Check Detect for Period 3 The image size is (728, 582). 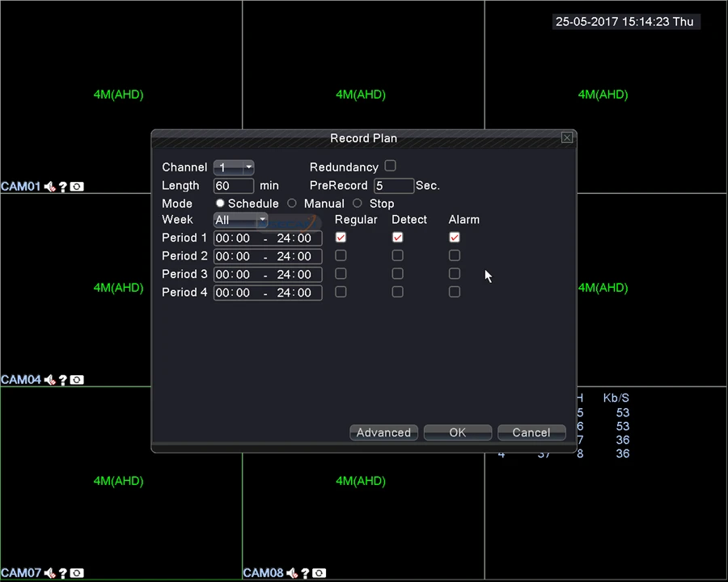(397, 273)
